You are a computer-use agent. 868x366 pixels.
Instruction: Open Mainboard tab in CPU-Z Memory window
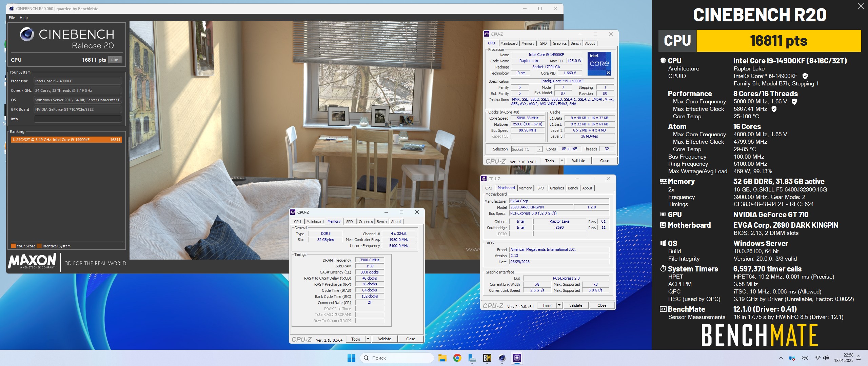point(315,222)
